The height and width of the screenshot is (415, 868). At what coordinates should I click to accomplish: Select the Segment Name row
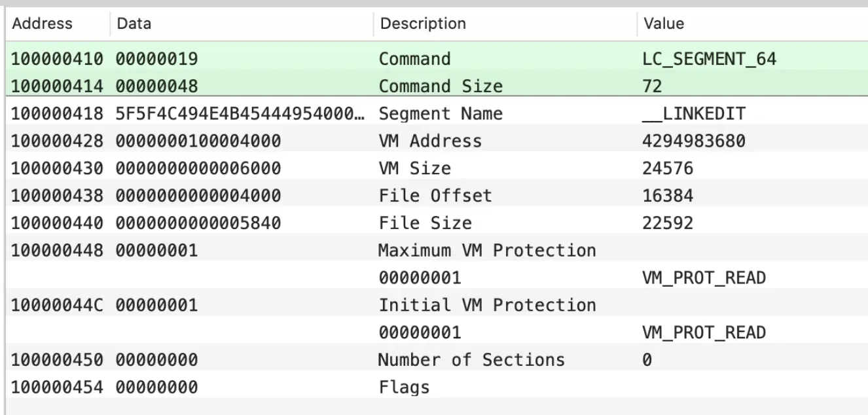click(x=441, y=114)
